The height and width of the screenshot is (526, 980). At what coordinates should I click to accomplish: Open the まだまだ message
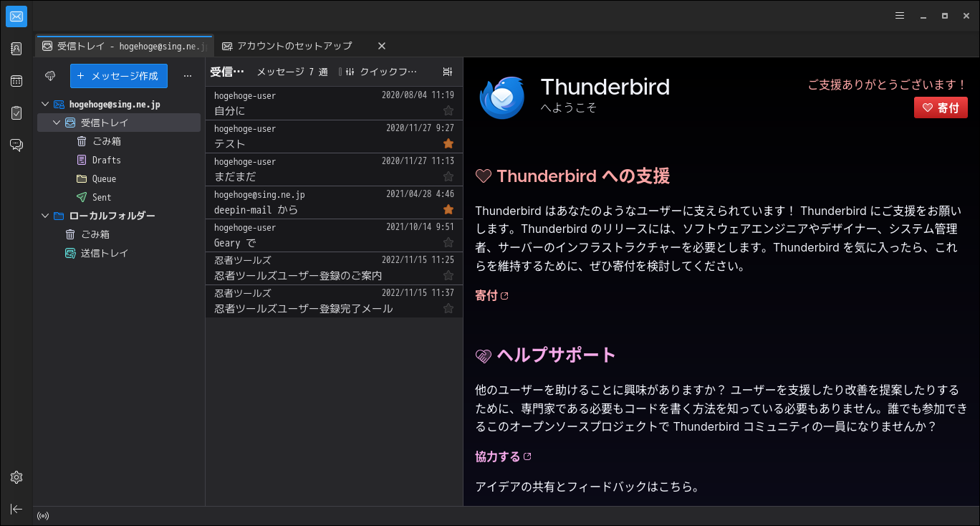tap(334, 169)
